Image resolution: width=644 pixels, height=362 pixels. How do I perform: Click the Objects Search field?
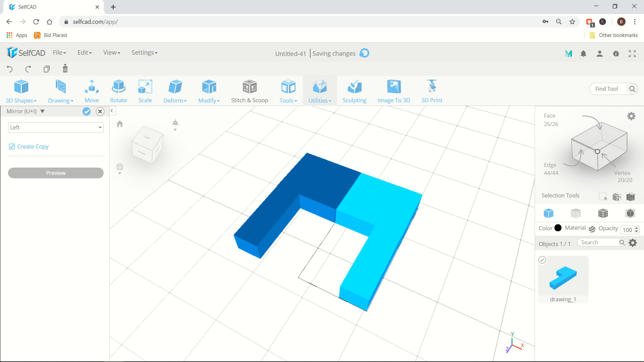tap(601, 242)
